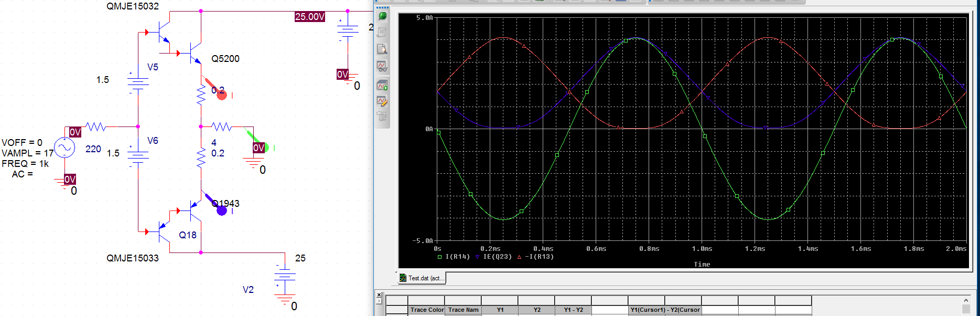Click the Trace Color column header

point(427,310)
